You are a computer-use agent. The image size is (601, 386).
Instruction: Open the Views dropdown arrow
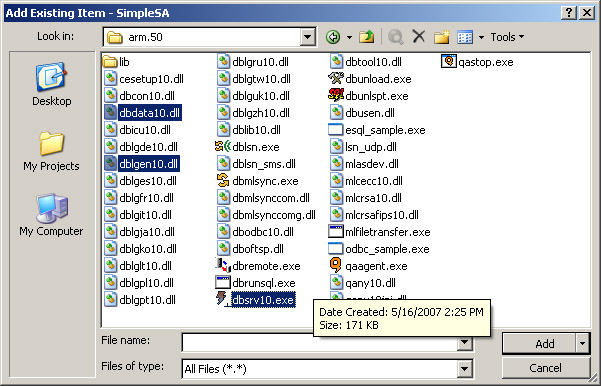[481, 37]
